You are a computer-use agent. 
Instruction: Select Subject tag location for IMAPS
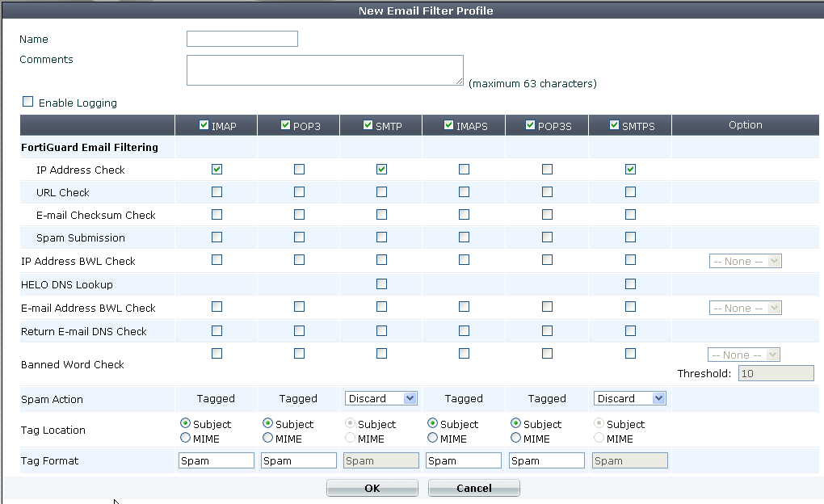[432, 424]
